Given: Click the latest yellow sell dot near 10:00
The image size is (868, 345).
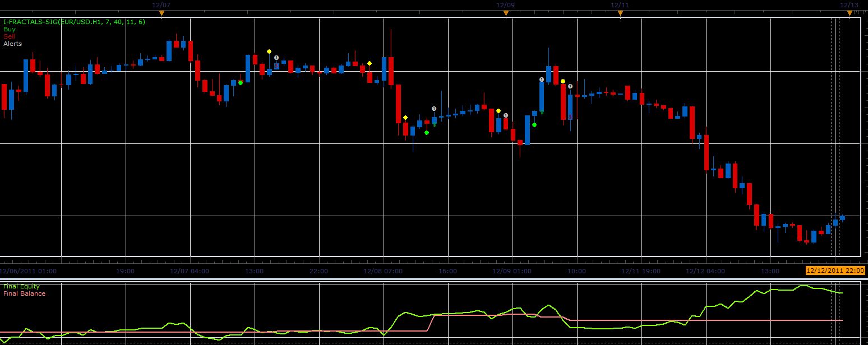Looking at the screenshot, I should (x=563, y=81).
